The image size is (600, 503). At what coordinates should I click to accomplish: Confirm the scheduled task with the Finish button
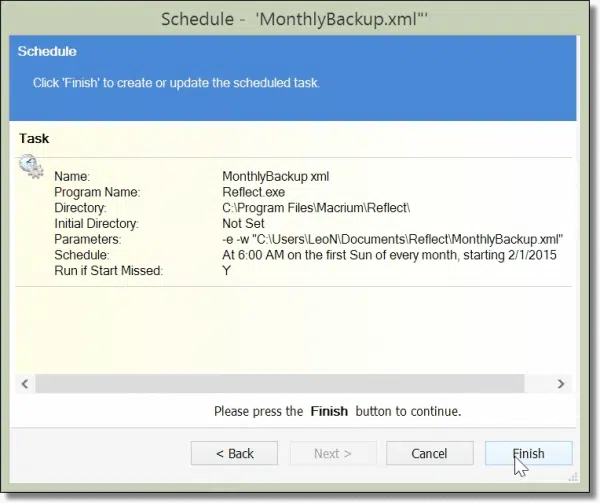pyautogui.click(x=528, y=454)
